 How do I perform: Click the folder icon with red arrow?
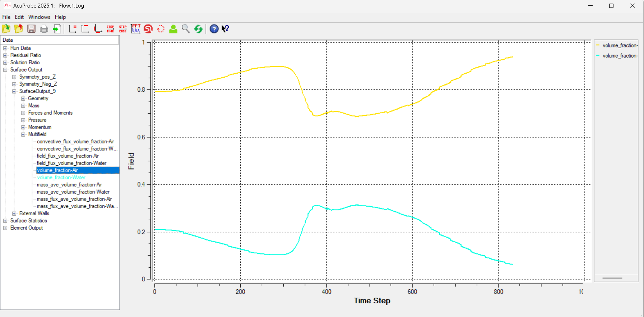[19, 29]
